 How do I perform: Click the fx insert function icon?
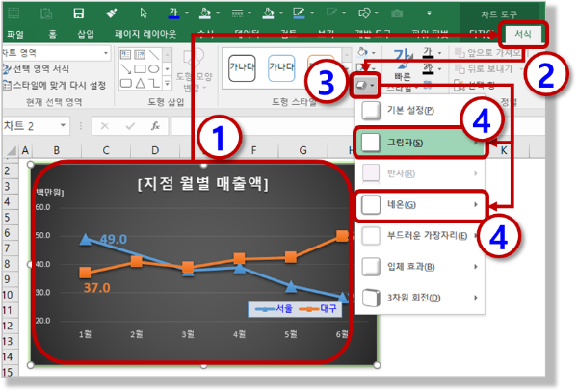click(155, 126)
